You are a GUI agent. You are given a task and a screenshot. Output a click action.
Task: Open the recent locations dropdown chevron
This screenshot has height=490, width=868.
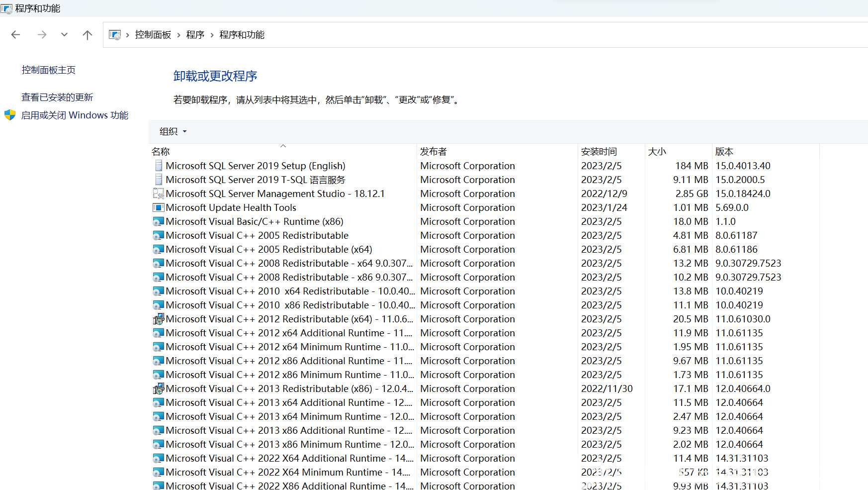click(x=64, y=35)
